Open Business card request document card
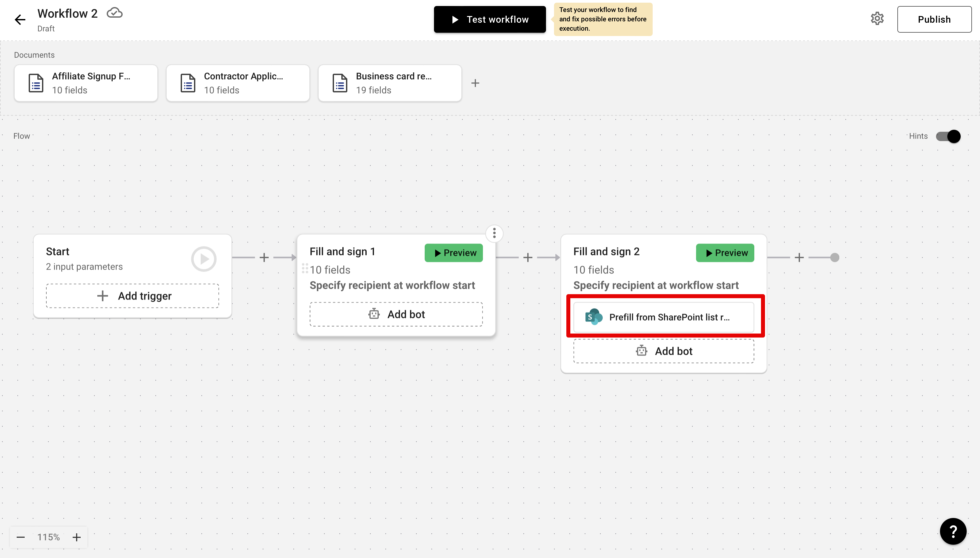Viewport: 980px width, 558px height. 390,83
